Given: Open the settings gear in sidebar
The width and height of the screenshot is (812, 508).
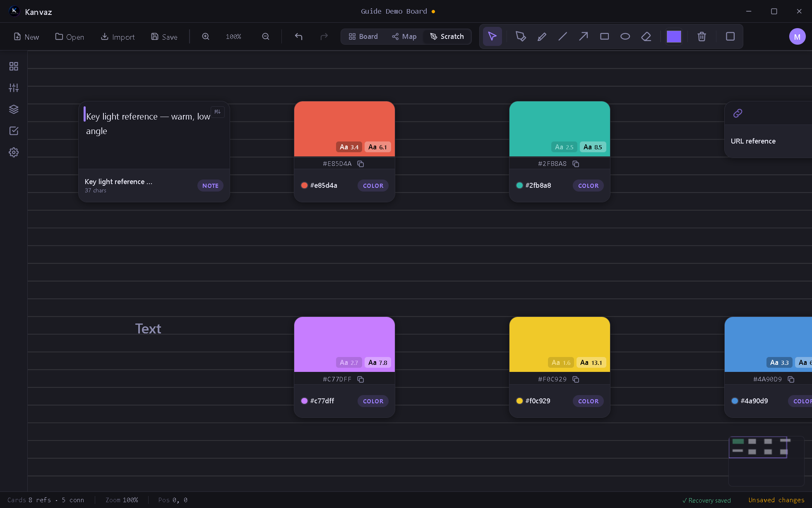Looking at the screenshot, I should [14, 152].
